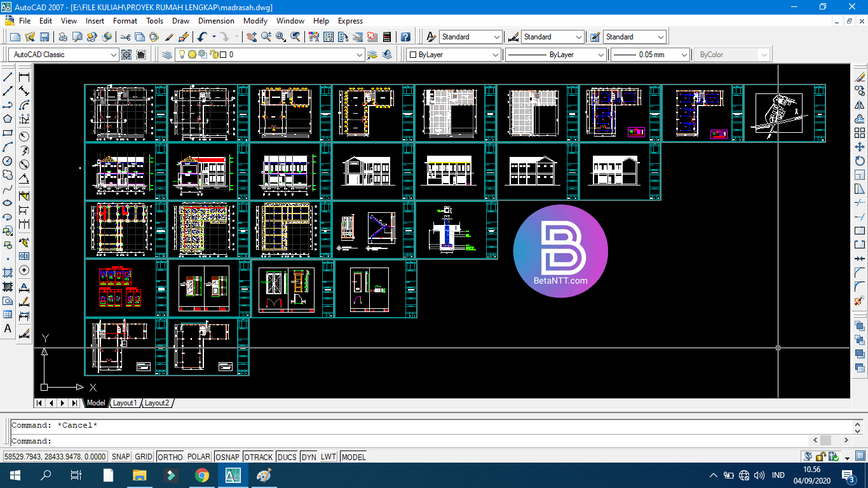Select the Rotate modify tool
This screenshot has height=488, width=868.
860,161
